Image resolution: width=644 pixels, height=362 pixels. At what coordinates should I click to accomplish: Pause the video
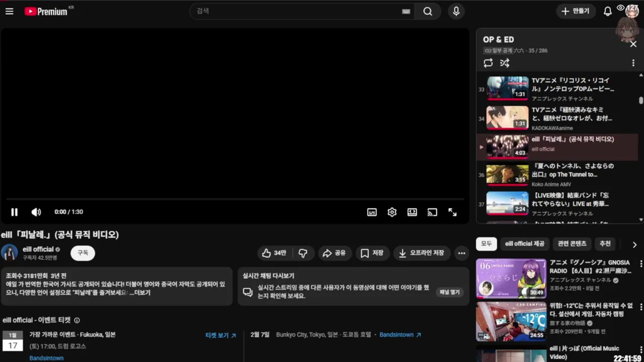(x=14, y=212)
